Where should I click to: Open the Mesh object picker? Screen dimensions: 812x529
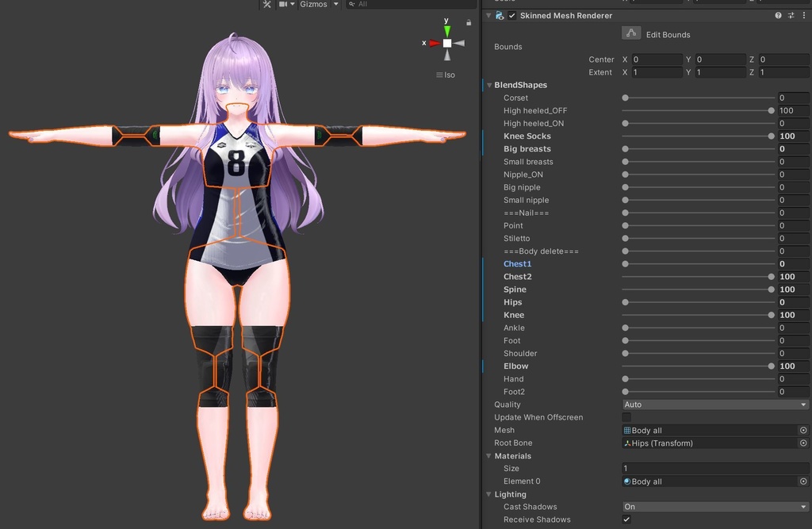pos(803,430)
